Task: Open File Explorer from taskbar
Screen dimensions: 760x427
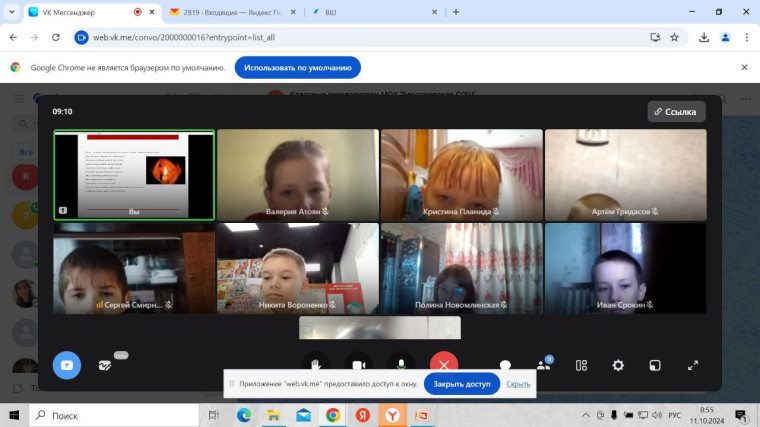Action: tap(273, 415)
